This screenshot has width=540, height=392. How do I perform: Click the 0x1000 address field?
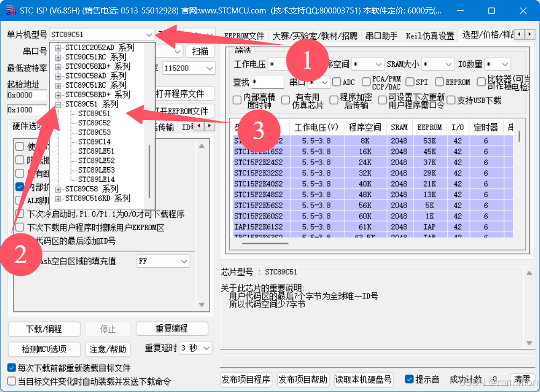(x=27, y=110)
